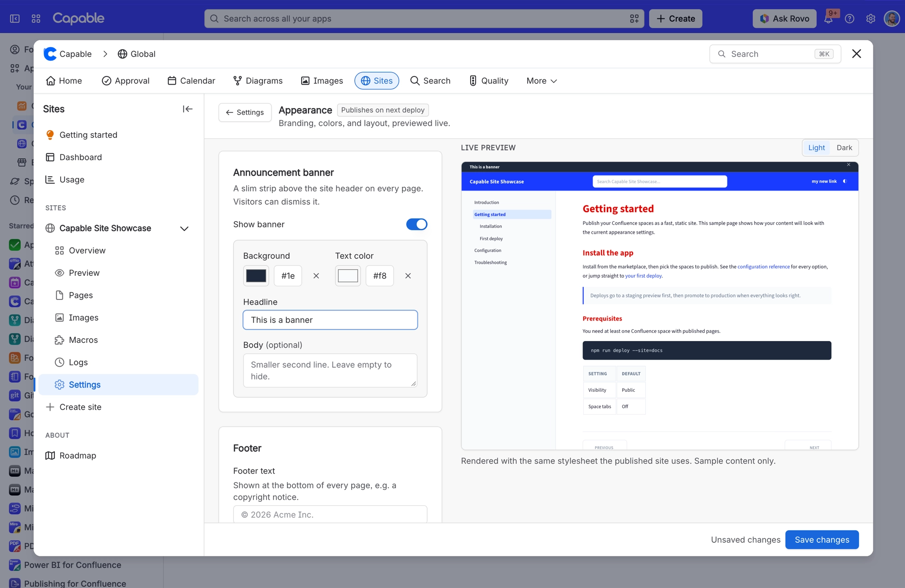905x588 pixels.
Task: Click Save changes button
Action: pos(822,540)
